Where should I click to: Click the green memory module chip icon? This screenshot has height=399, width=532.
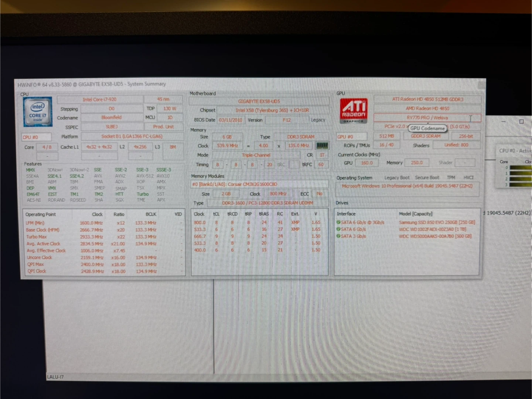(x=322, y=146)
